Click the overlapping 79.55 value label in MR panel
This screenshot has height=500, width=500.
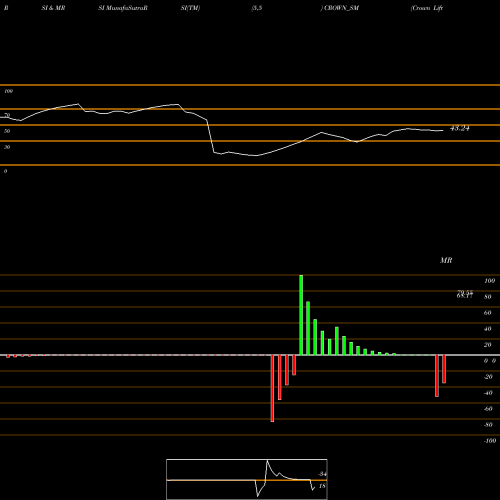pyautogui.click(x=465, y=294)
